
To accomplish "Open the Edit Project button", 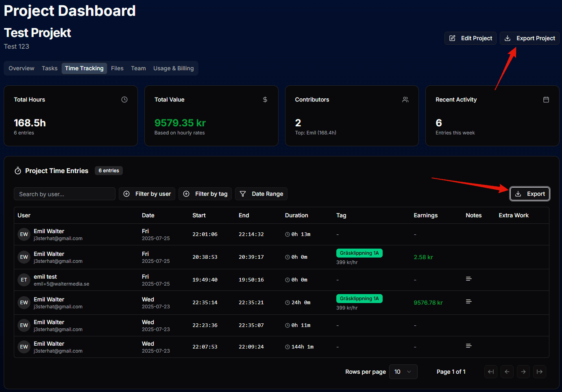I will coord(470,38).
